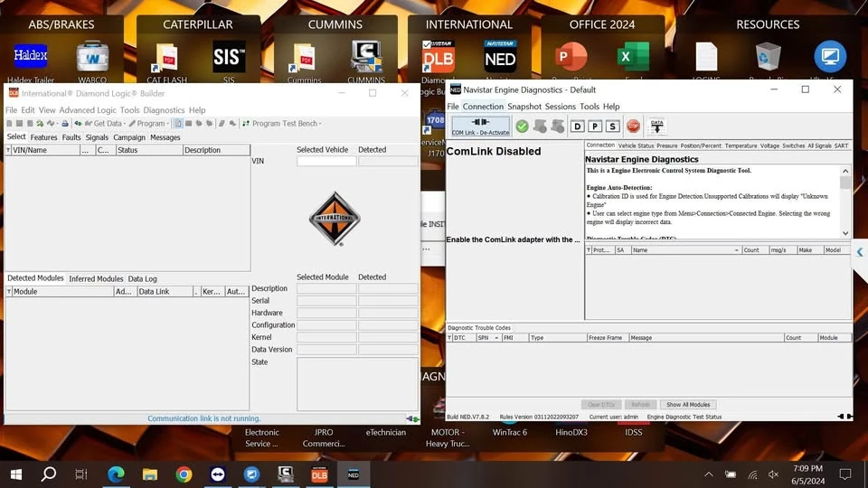Switch to the Inferred Modules tab

[96, 279]
